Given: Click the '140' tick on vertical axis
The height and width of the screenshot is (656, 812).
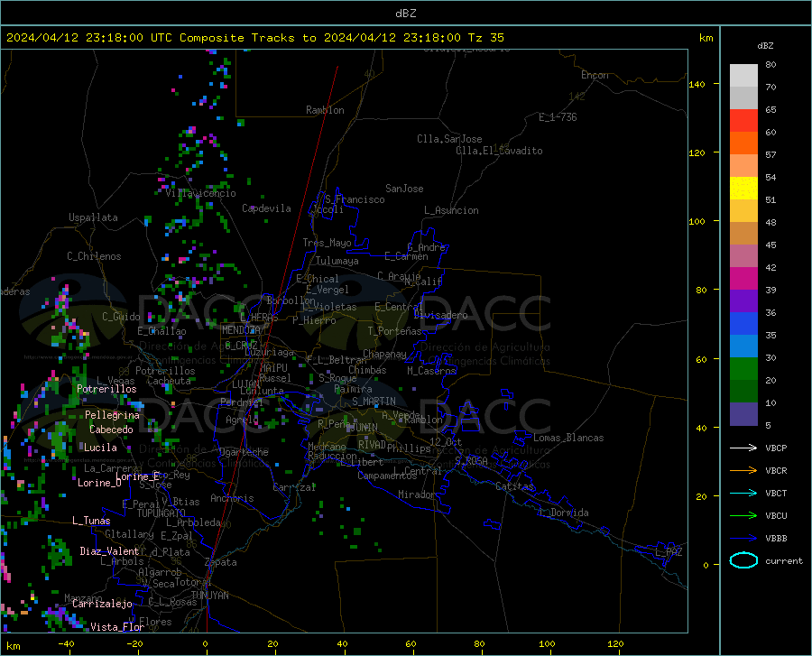Looking at the screenshot, I should coord(697,85).
